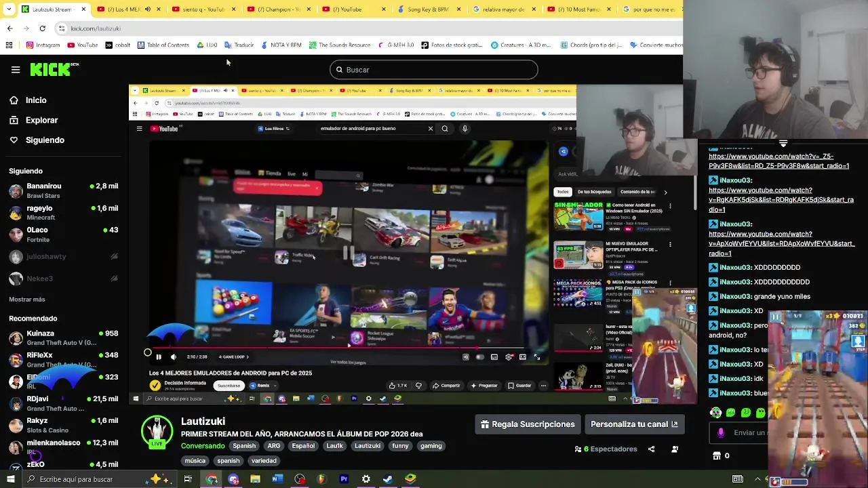The height and width of the screenshot is (488, 868).
Task: Open Word from the taskbar
Action: point(277,479)
